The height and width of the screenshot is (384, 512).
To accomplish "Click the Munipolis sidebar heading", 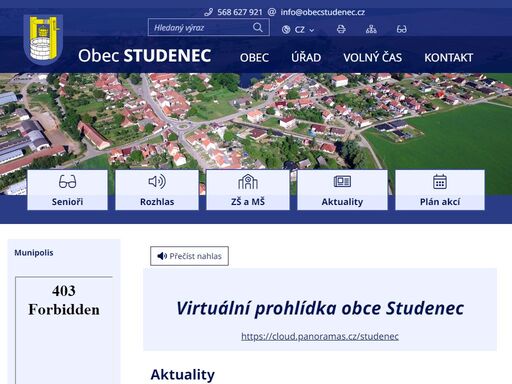I will [34, 253].
